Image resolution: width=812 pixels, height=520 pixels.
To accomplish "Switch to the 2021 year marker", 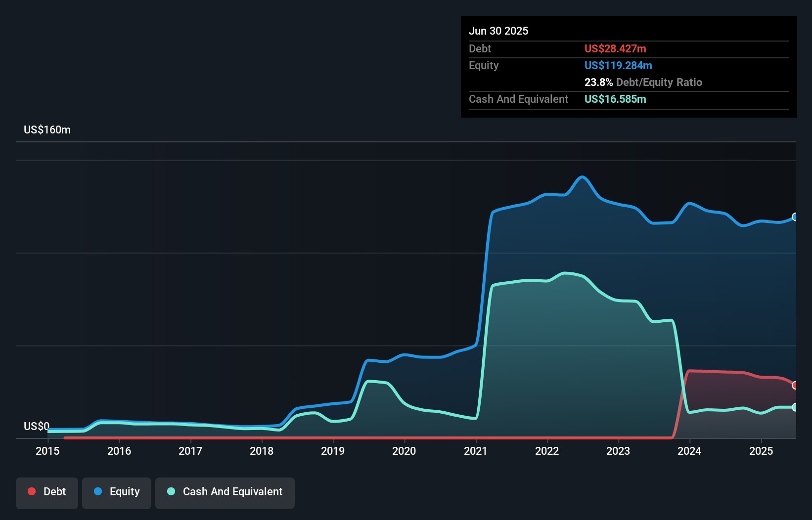I will click(476, 451).
